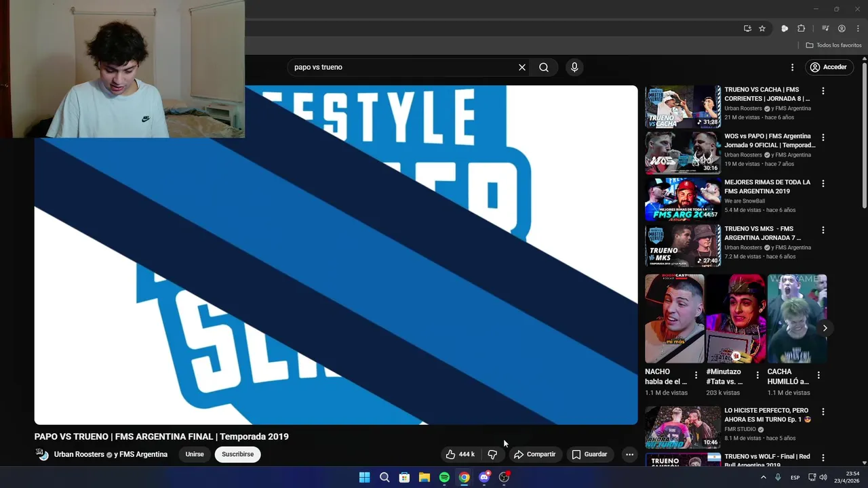Click the Urban Roosters channel avatar
This screenshot has width=868, height=488.
point(42,454)
